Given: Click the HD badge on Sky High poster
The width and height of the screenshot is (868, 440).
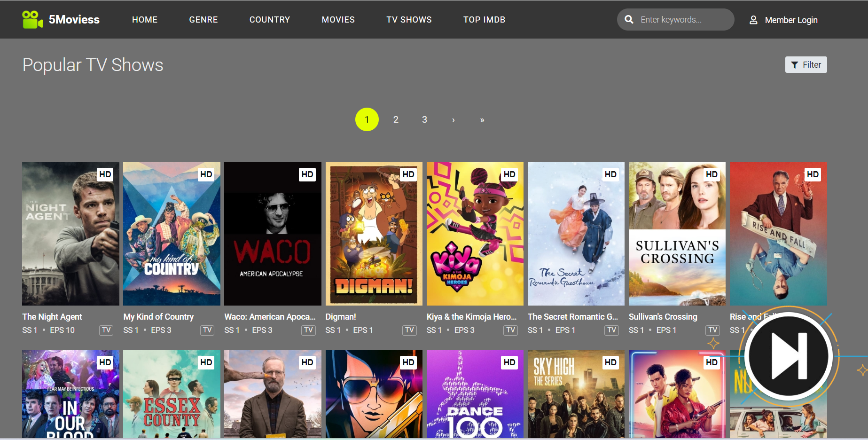Looking at the screenshot, I should 610,362.
